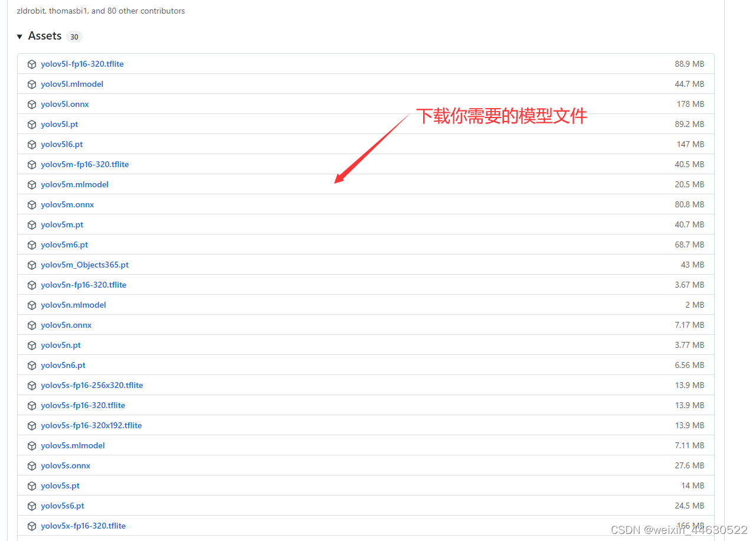Download the yolov5m.pt weights
The width and height of the screenshot is (756, 541).
click(62, 224)
